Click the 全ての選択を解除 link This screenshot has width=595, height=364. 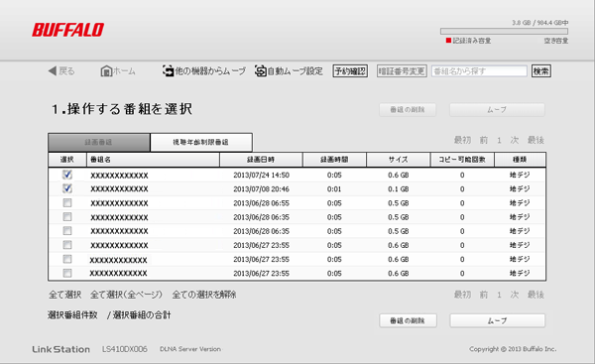coord(204,295)
